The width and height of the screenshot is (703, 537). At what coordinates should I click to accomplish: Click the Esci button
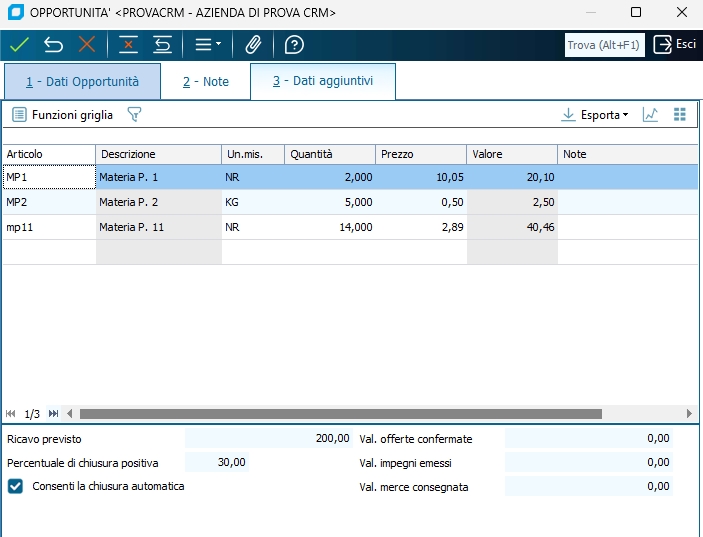(675, 44)
